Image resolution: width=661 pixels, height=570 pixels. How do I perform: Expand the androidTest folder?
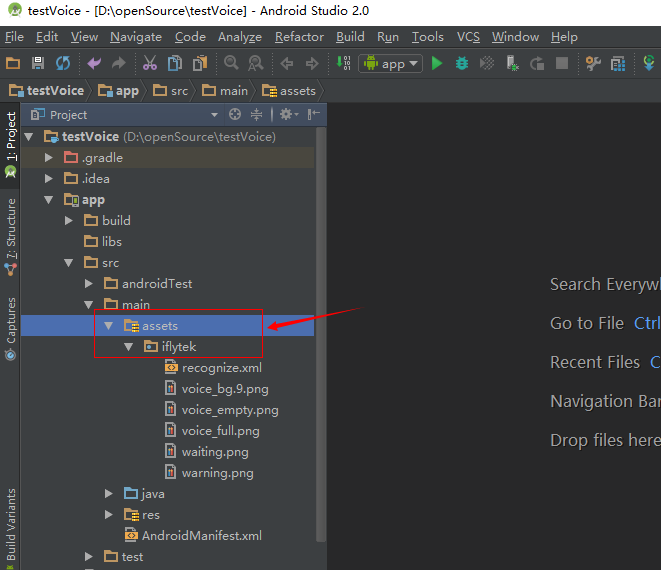[x=89, y=284]
